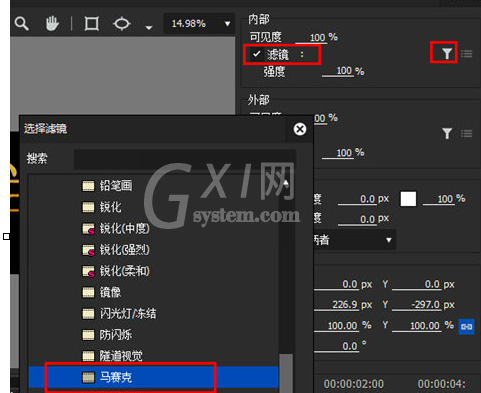Click the filter list scrollbar thumb
The width and height of the screenshot is (481, 393).
286,373
